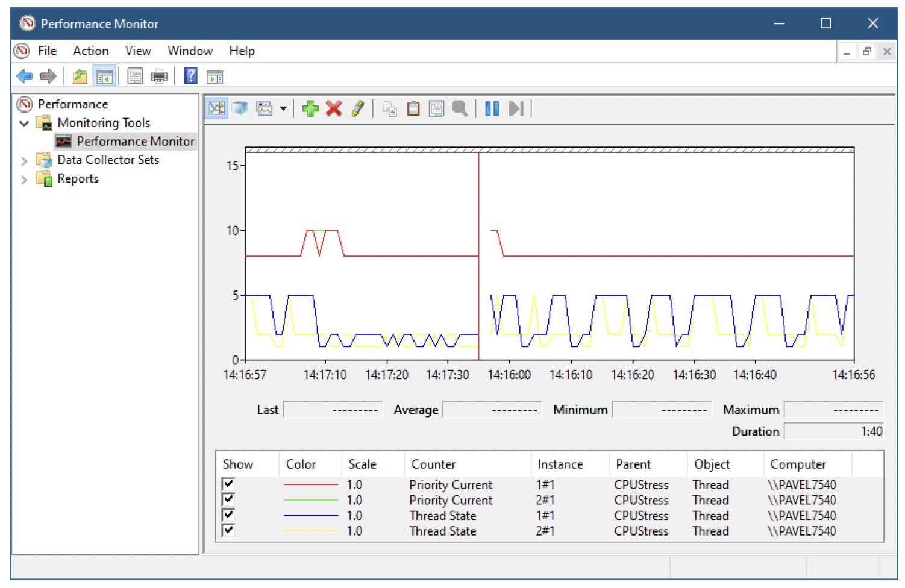Open Help via blue question mark icon
The image size is (905, 588).
tap(190, 76)
